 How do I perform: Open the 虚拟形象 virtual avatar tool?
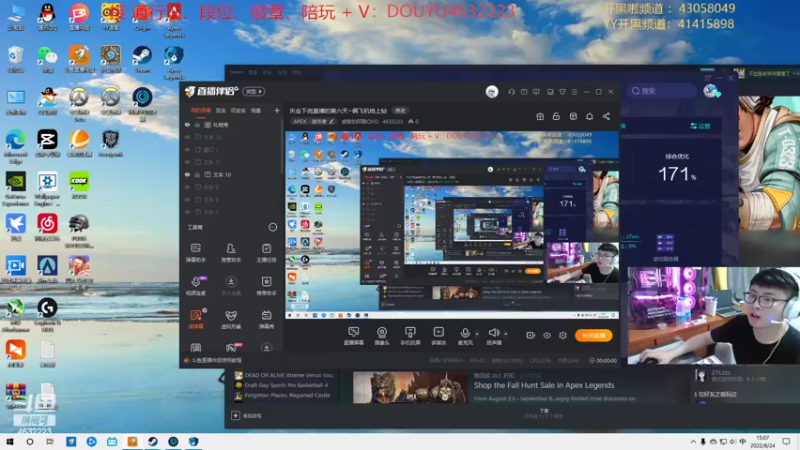[231, 319]
